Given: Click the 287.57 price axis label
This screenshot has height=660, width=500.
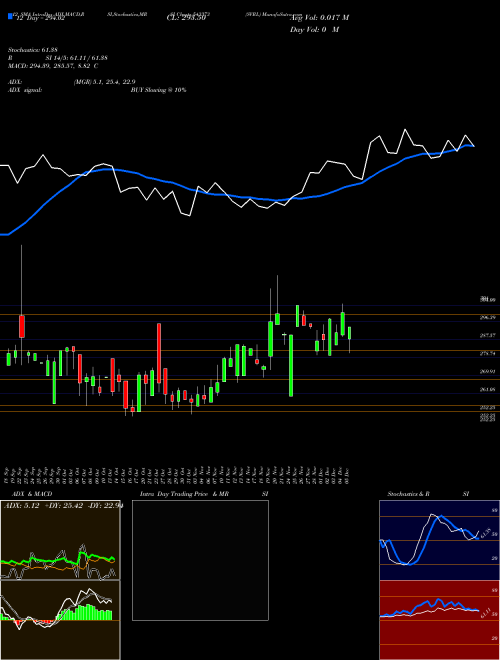Looking at the screenshot, I should (x=487, y=335).
